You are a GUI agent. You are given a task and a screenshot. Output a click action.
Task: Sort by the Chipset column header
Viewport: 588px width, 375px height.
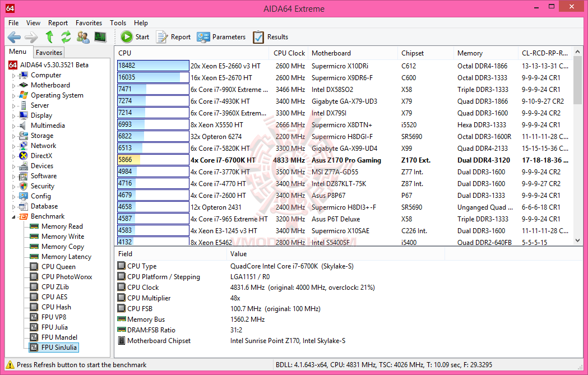point(425,53)
